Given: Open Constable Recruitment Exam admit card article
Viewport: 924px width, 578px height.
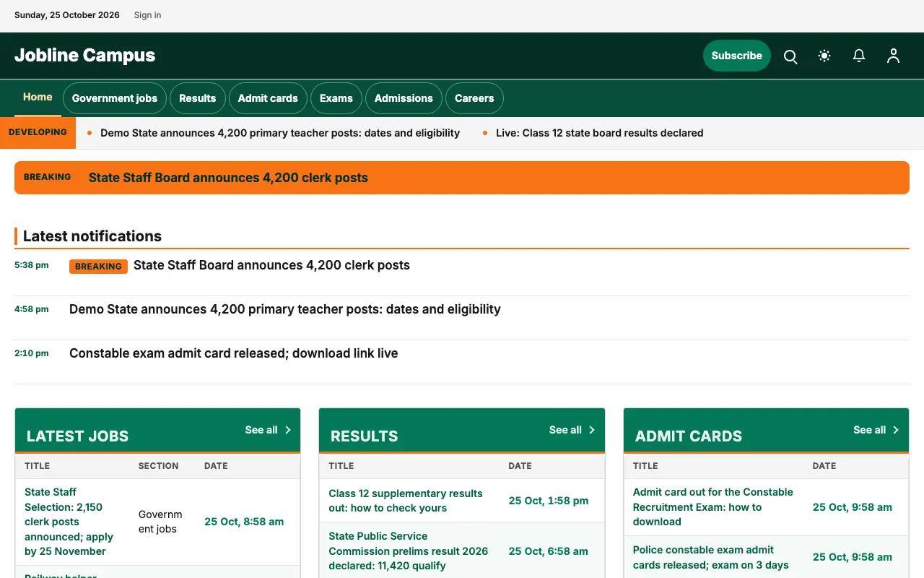Looking at the screenshot, I should (x=713, y=507).
